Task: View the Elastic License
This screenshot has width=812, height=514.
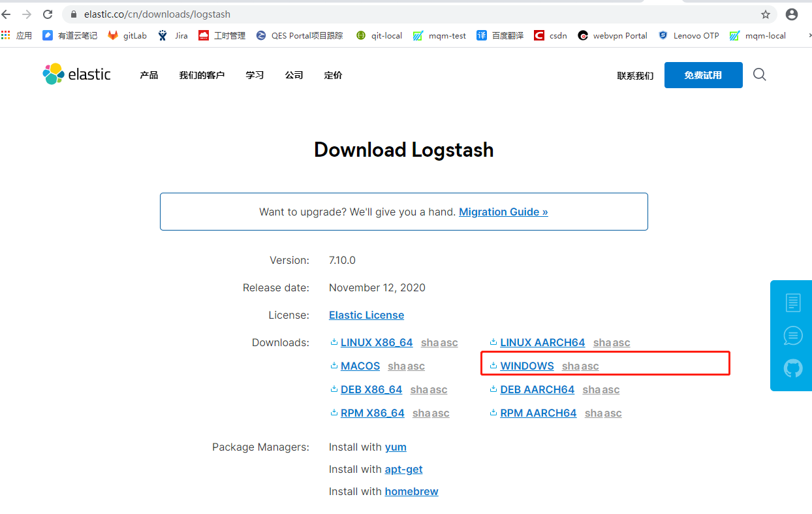Action: click(366, 315)
